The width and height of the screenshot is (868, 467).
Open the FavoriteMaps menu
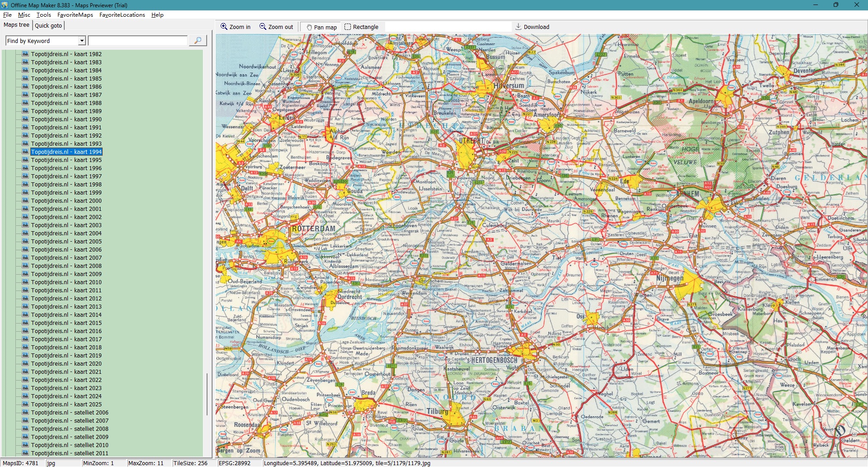pos(75,14)
